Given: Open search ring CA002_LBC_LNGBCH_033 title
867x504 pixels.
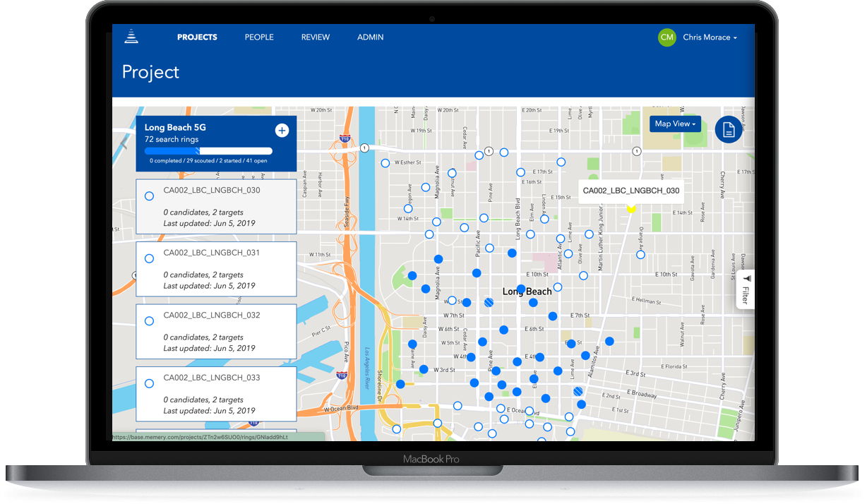Looking at the screenshot, I should pyautogui.click(x=212, y=378).
